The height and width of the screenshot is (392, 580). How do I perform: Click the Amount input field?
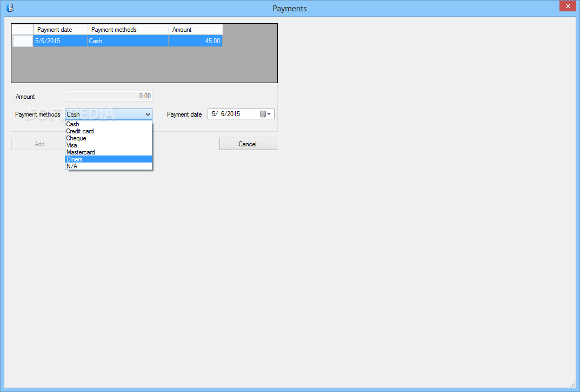(x=109, y=96)
